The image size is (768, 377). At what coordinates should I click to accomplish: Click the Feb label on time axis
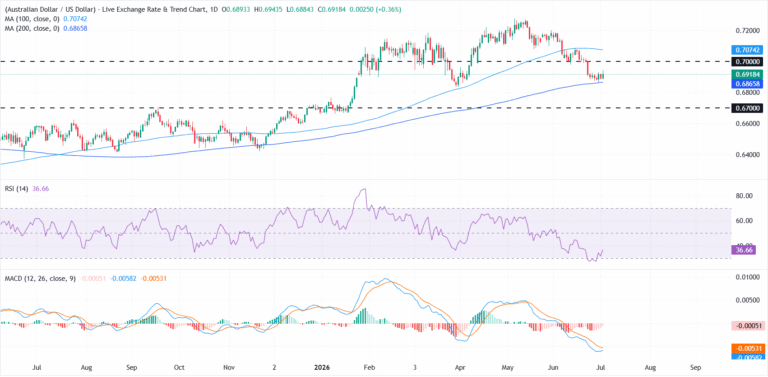pos(368,367)
